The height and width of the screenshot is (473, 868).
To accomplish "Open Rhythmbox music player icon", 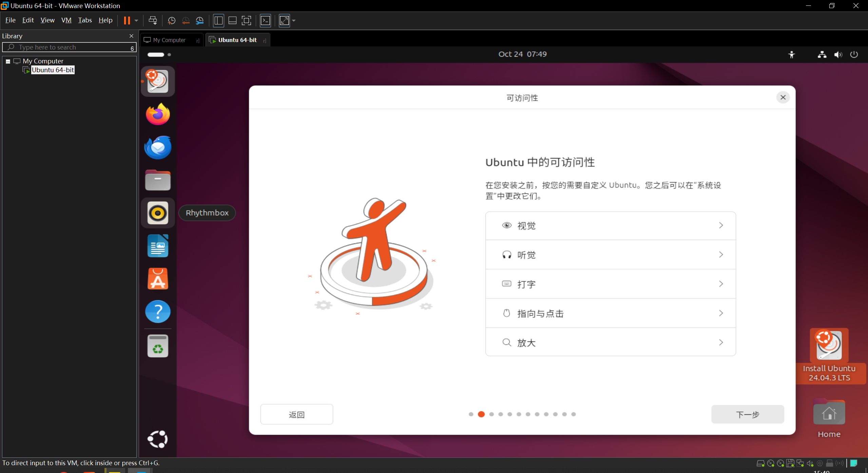I will click(x=158, y=213).
